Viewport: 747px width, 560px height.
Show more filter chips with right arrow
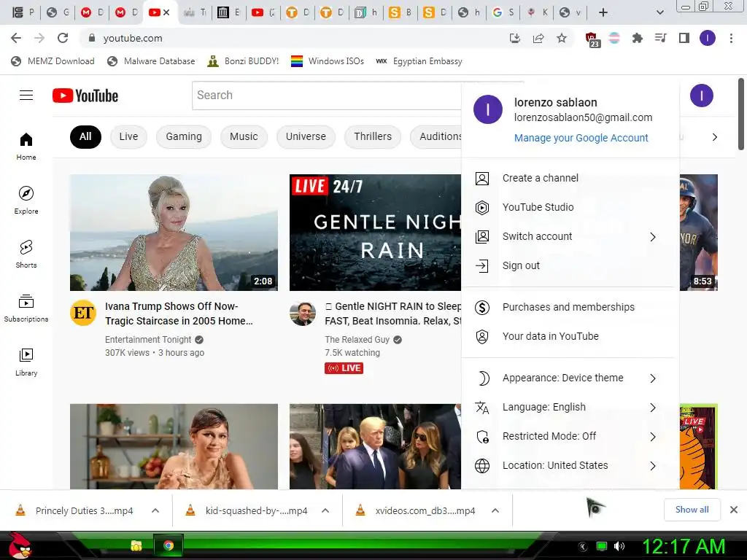(714, 137)
